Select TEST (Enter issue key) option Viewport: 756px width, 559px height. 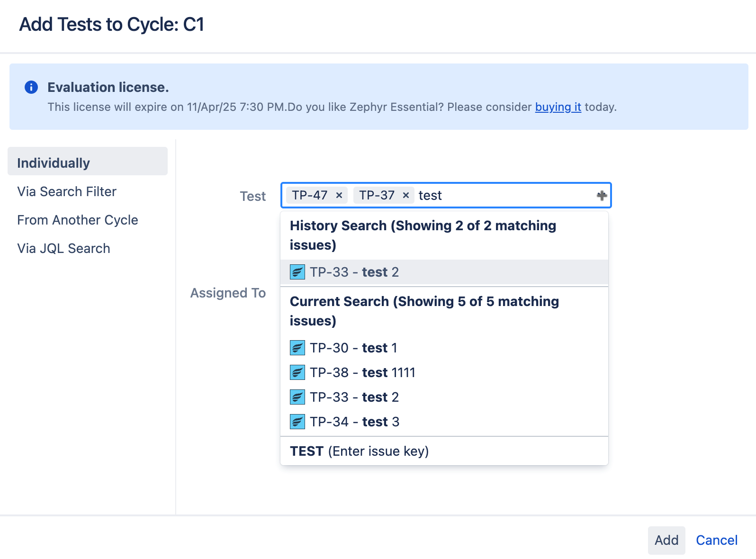pyautogui.click(x=359, y=451)
